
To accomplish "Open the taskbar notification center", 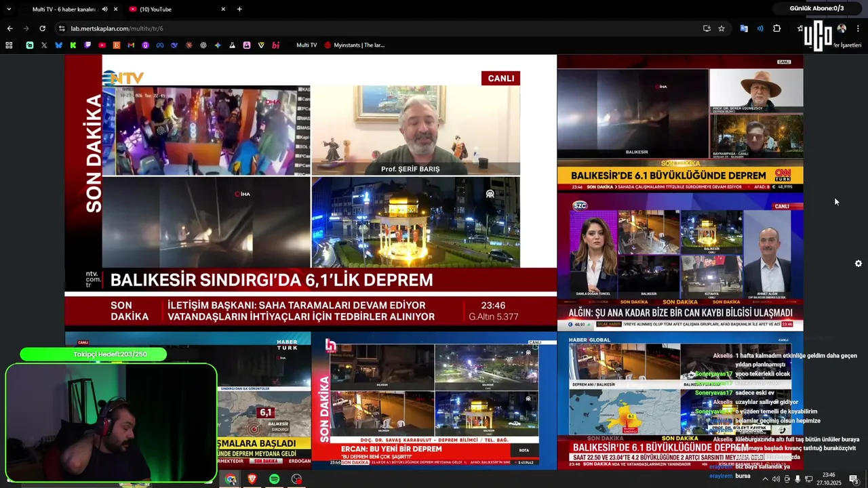I will click(854, 479).
